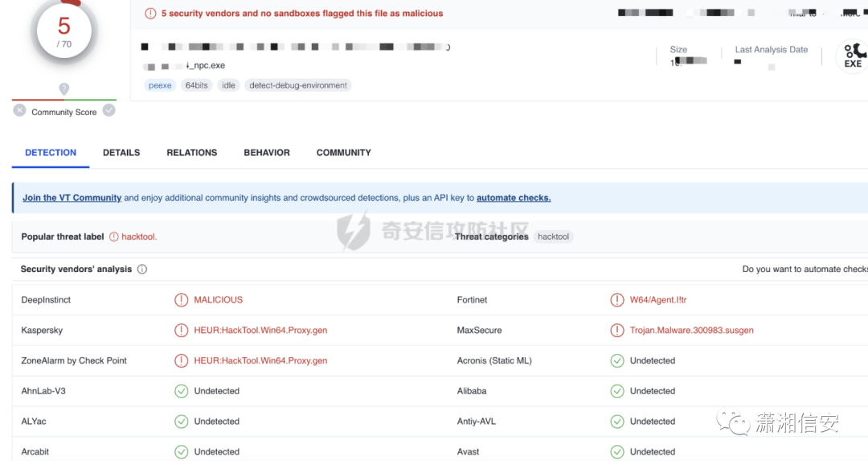Click the blurred file hash string
This screenshot has height=461, width=868.
click(x=296, y=47)
